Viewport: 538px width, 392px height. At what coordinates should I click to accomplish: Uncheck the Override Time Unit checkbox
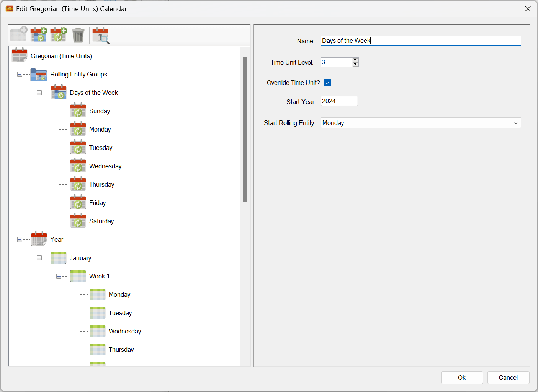(x=327, y=83)
